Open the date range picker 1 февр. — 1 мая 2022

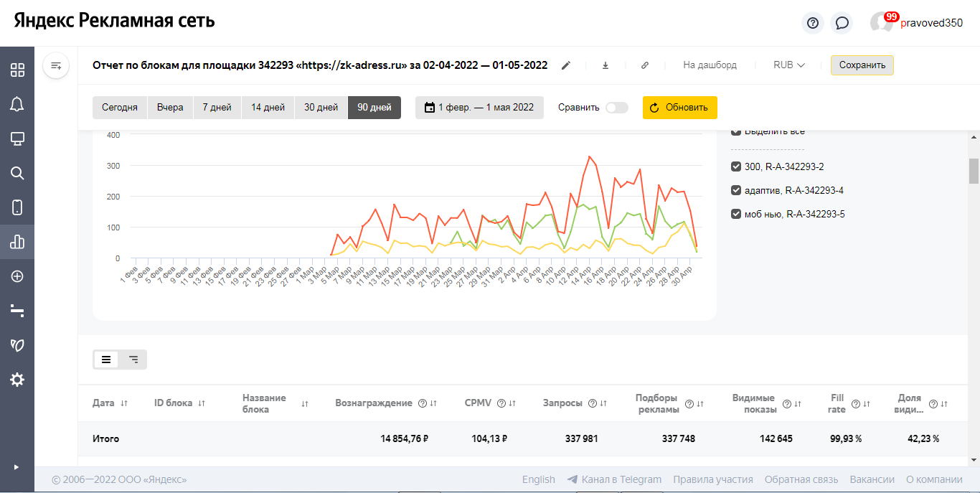[479, 108]
